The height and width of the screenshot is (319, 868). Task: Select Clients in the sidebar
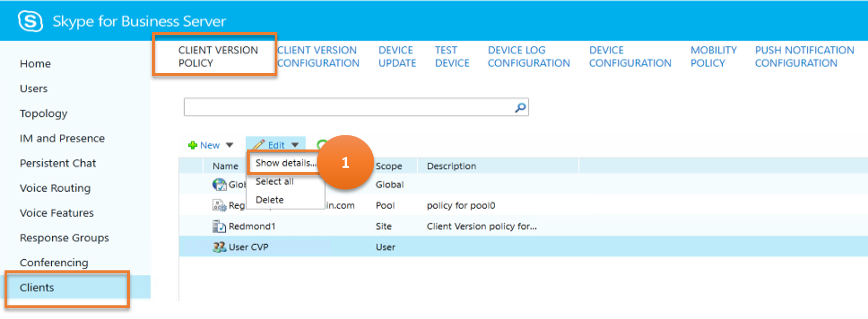point(37,288)
